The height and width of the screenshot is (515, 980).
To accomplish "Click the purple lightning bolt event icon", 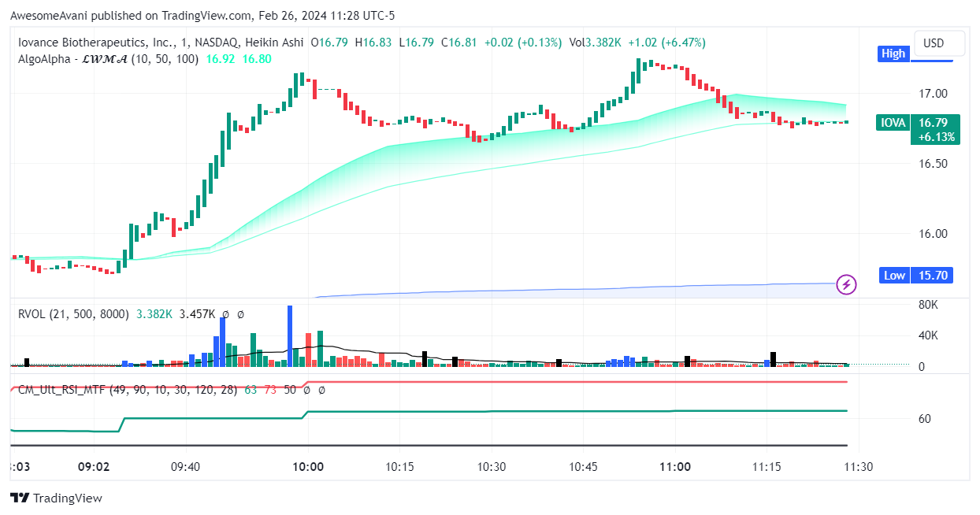I will [x=846, y=283].
